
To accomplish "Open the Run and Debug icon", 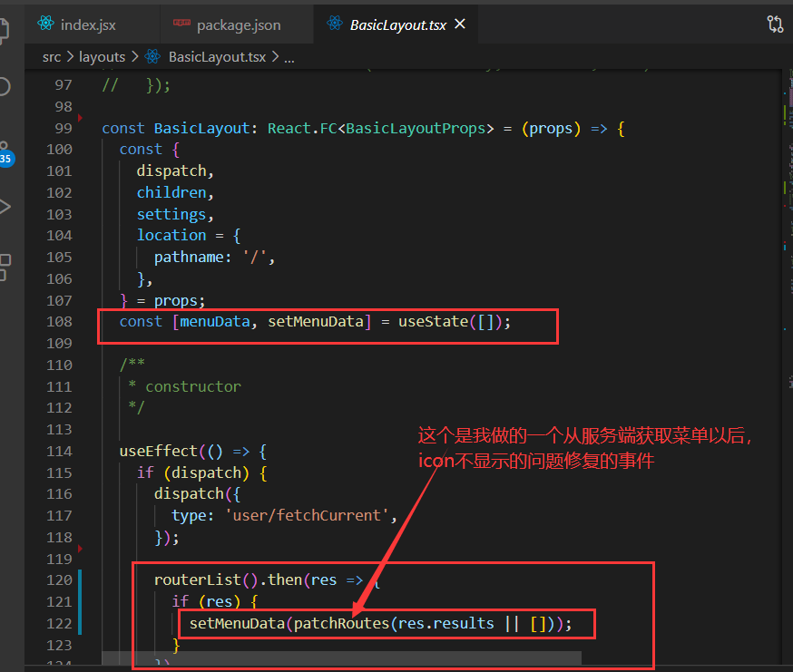I will pyautogui.click(x=4, y=206).
